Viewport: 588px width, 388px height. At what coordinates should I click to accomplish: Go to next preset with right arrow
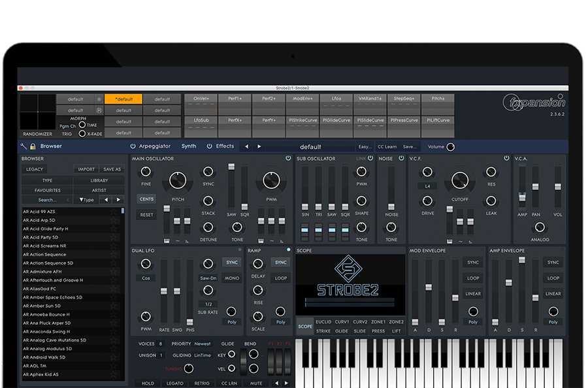pos(259,146)
